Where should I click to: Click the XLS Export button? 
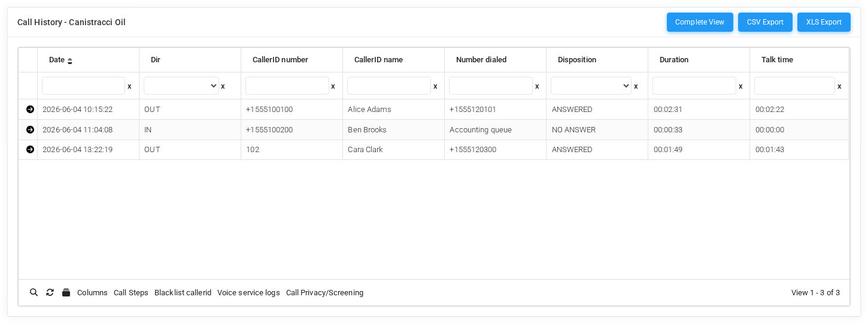pyautogui.click(x=824, y=22)
